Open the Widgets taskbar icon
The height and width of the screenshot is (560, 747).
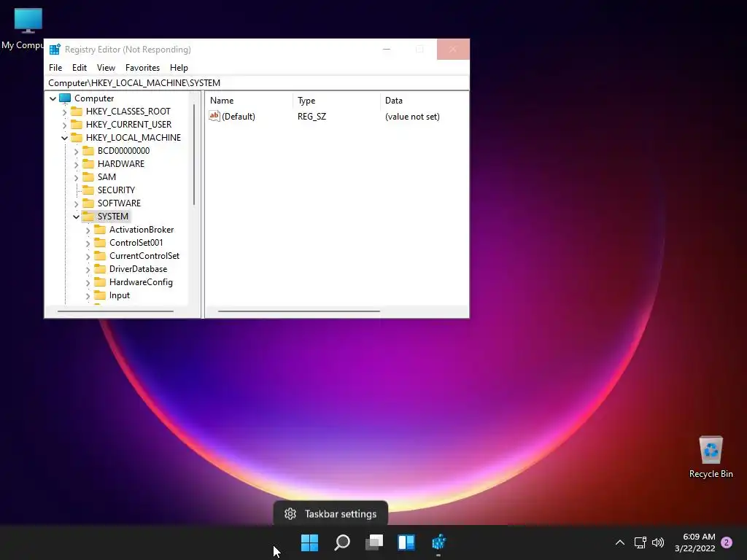point(406,542)
